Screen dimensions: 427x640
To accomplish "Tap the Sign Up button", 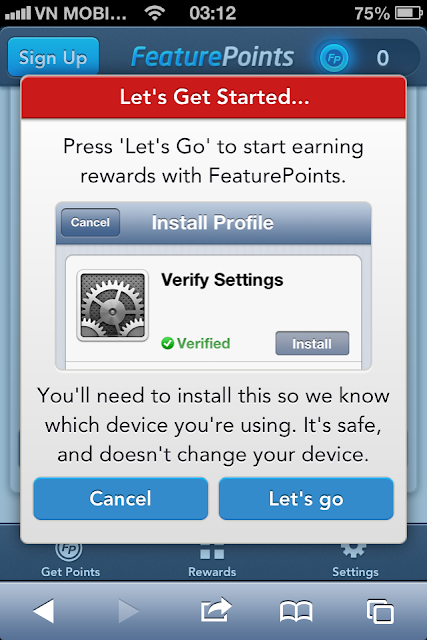I will [x=53, y=57].
